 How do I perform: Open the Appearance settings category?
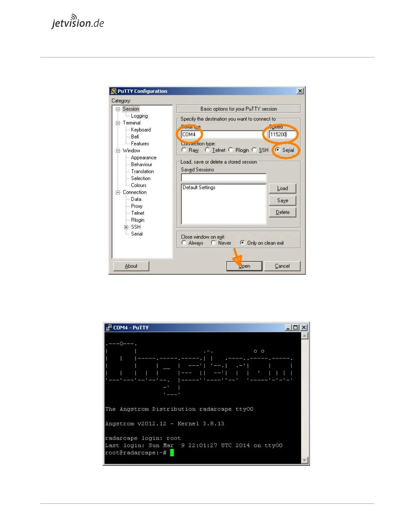144,158
